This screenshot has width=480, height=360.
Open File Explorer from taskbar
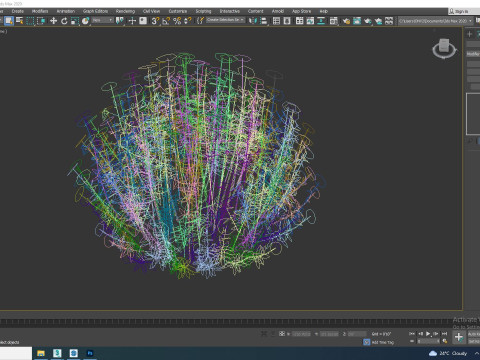tap(41, 353)
